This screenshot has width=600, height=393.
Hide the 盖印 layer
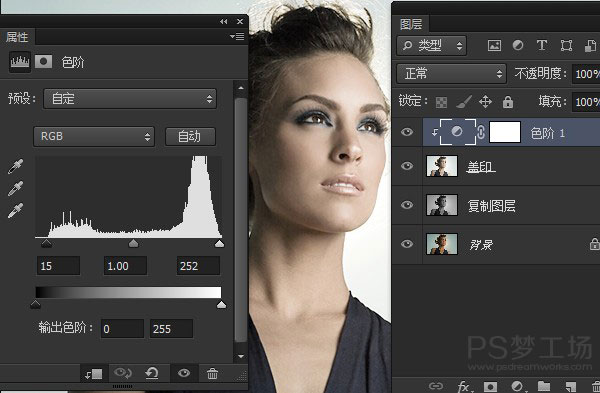pyautogui.click(x=407, y=166)
